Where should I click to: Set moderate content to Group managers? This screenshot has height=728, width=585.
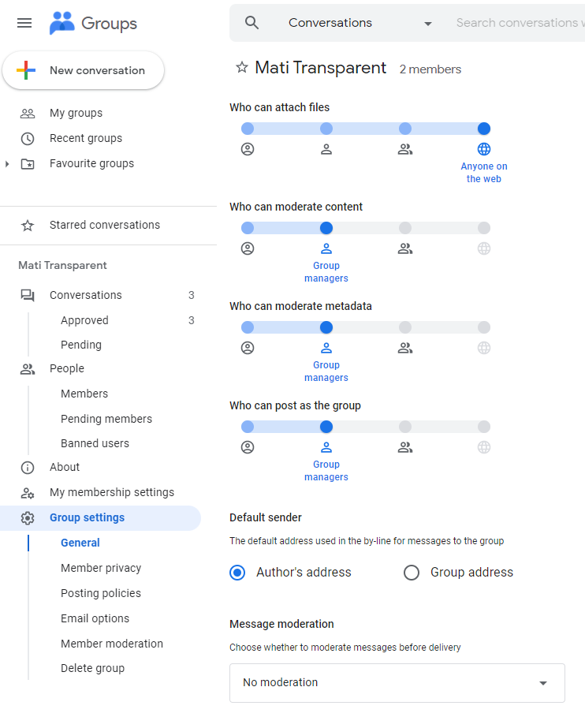pyautogui.click(x=326, y=228)
